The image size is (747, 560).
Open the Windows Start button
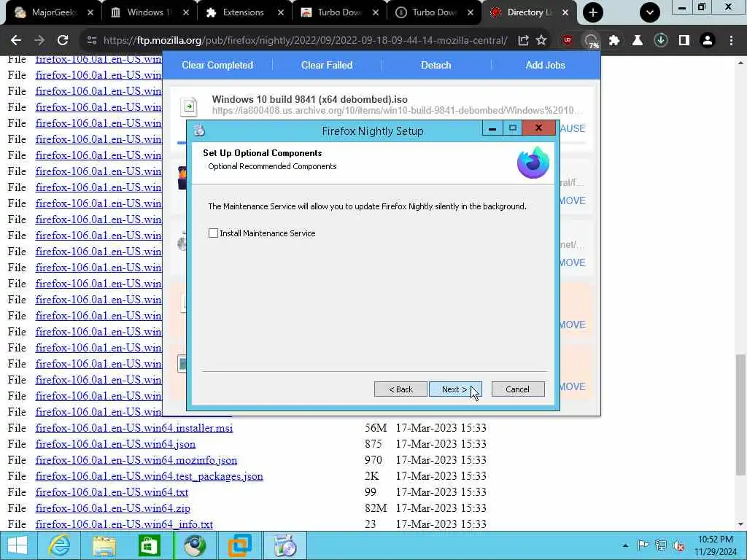point(18,545)
